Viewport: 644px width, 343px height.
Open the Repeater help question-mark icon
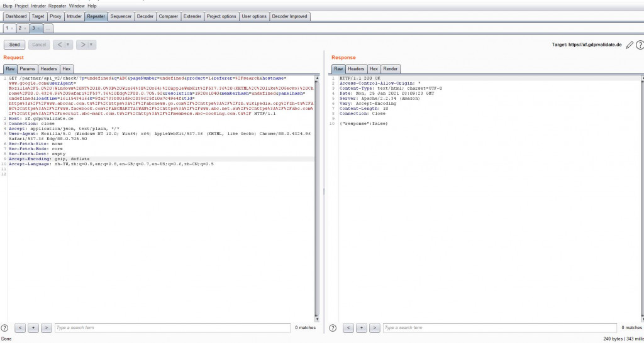coord(640,45)
